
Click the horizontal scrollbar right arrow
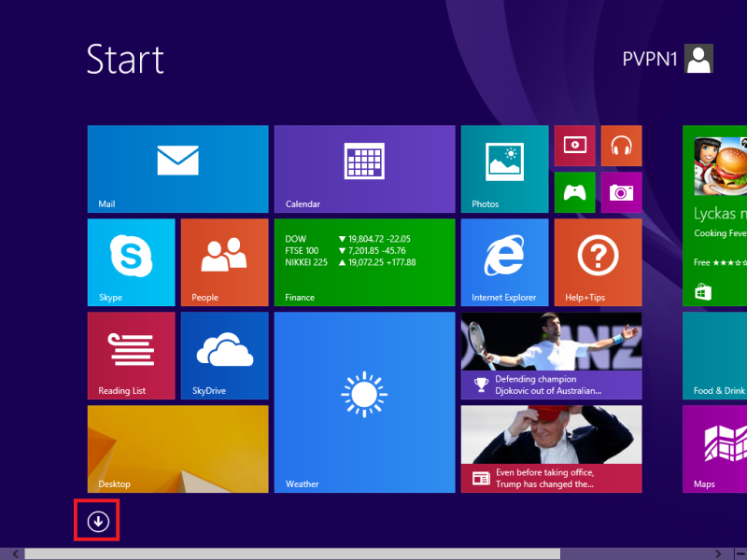717,553
